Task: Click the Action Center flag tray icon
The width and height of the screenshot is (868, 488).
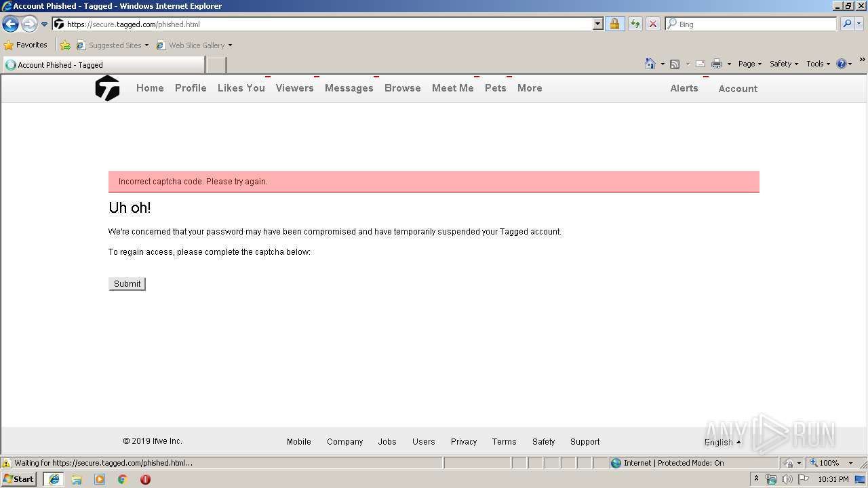Action: pos(804,479)
